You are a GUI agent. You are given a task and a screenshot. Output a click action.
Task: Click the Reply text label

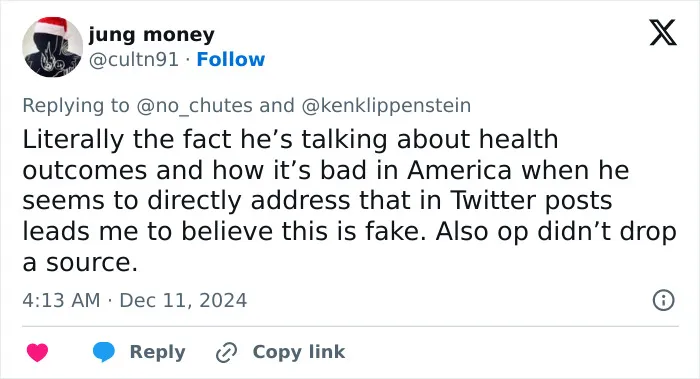158,352
